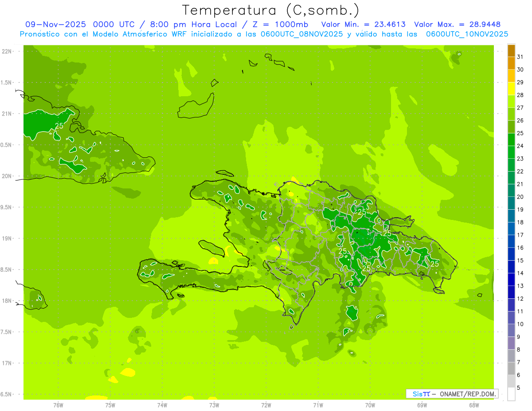Click the 25 contour label over eastern Cuba
This screenshot has height=411, width=532.
coord(59,126)
